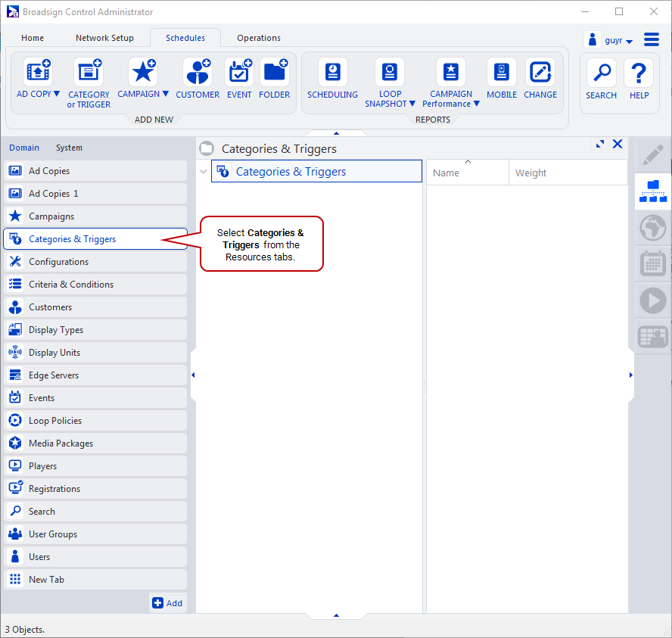This screenshot has height=638, width=672.
Task: Select the System resources tab
Action: [x=69, y=148]
